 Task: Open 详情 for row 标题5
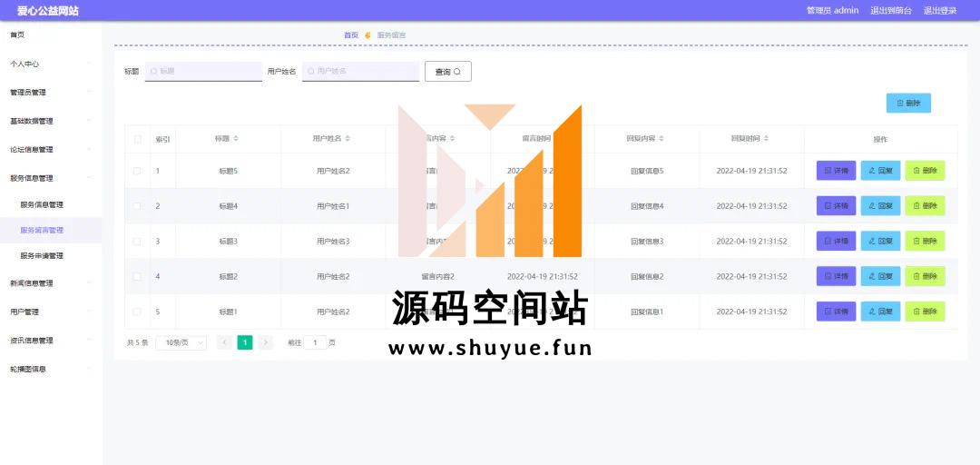tap(836, 170)
